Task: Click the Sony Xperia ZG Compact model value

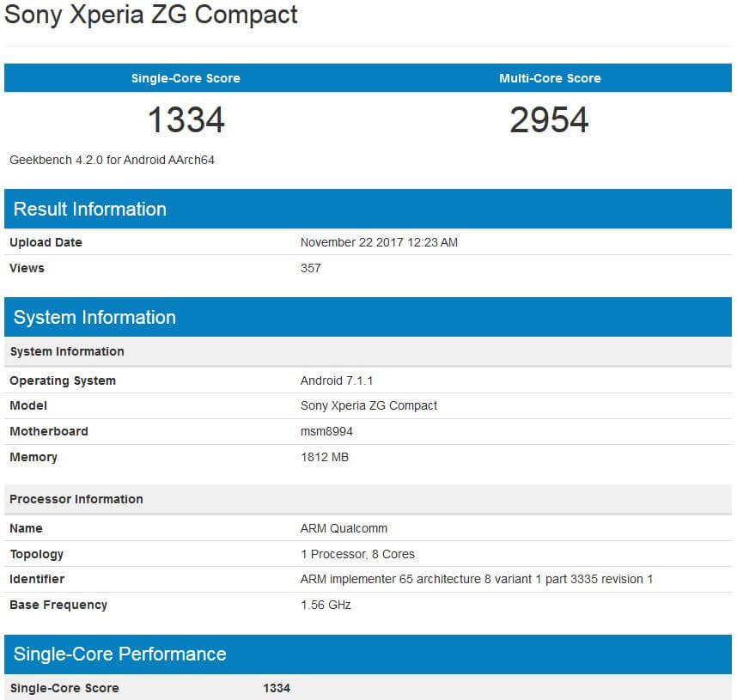Action: 368,405
